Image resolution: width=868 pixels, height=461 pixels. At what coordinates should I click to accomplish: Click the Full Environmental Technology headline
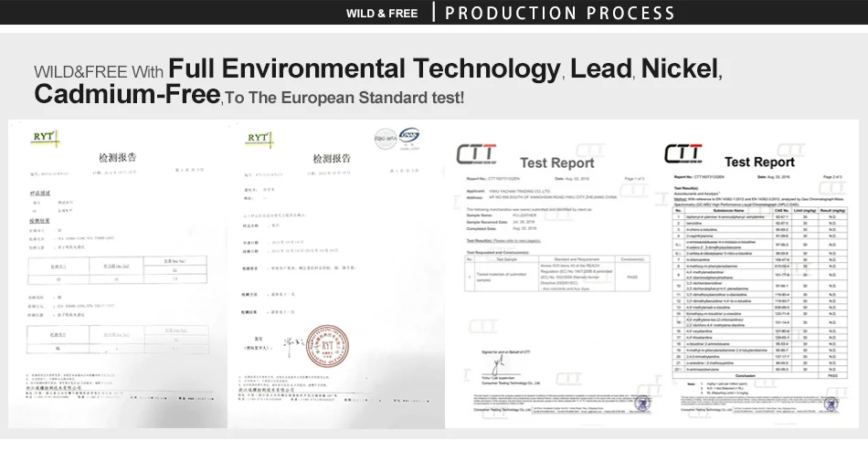pyautogui.click(x=365, y=68)
